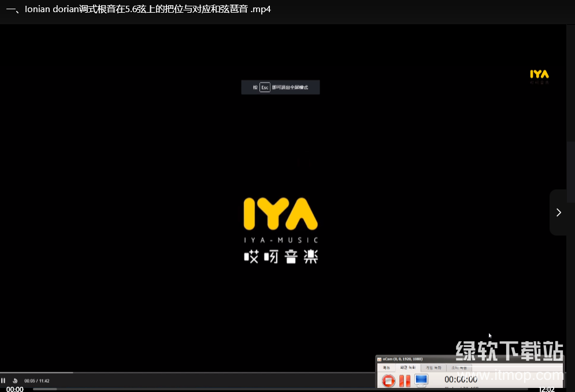Viewport: 575px width, 392px height.
Task: Click the small IYA watermark logo
Action: pyautogui.click(x=539, y=74)
